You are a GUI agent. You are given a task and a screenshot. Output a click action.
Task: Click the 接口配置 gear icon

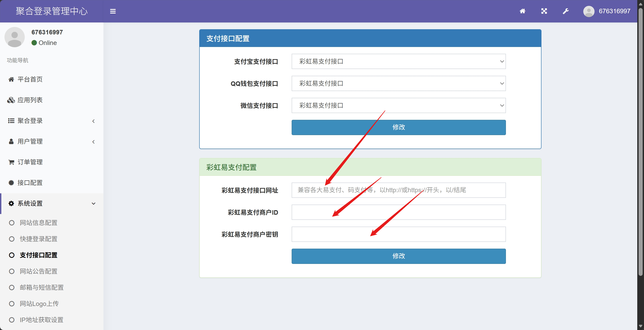11,183
